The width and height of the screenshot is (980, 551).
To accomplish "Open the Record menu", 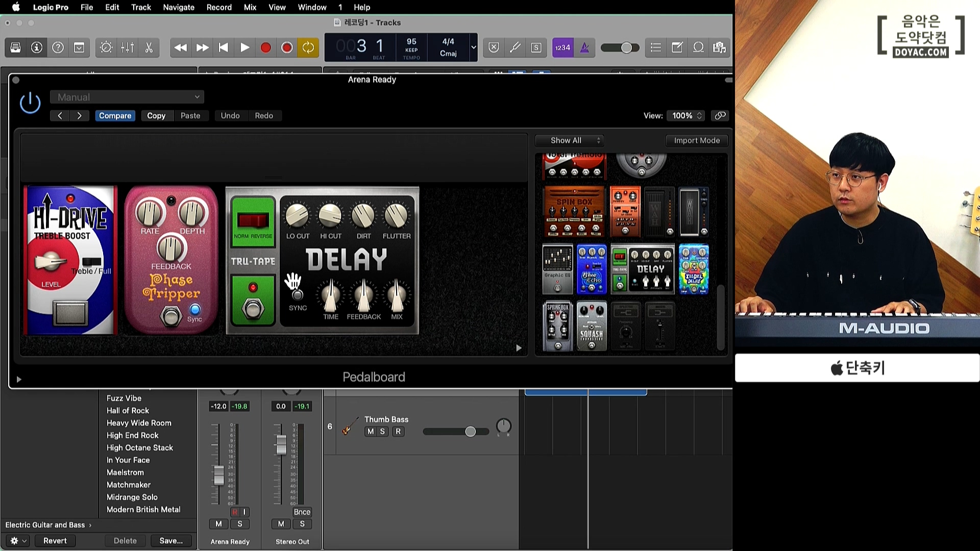I will (x=219, y=7).
